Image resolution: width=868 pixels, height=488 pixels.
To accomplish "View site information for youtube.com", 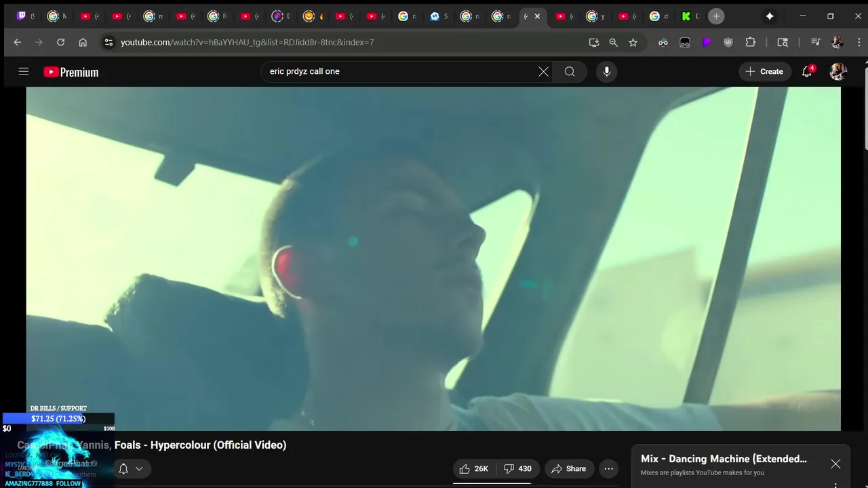I will pos(108,42).
